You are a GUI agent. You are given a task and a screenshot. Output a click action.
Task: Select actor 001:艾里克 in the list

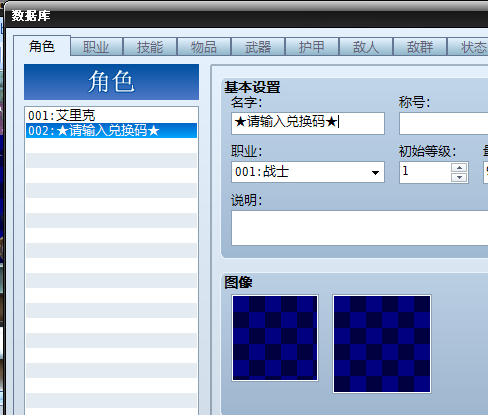click(x=111, y=116)
